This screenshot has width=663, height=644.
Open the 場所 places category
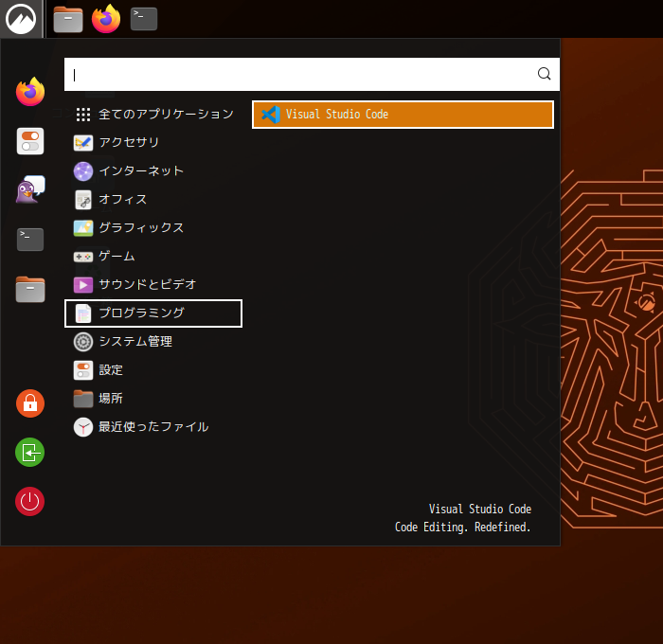click(153, 399)
